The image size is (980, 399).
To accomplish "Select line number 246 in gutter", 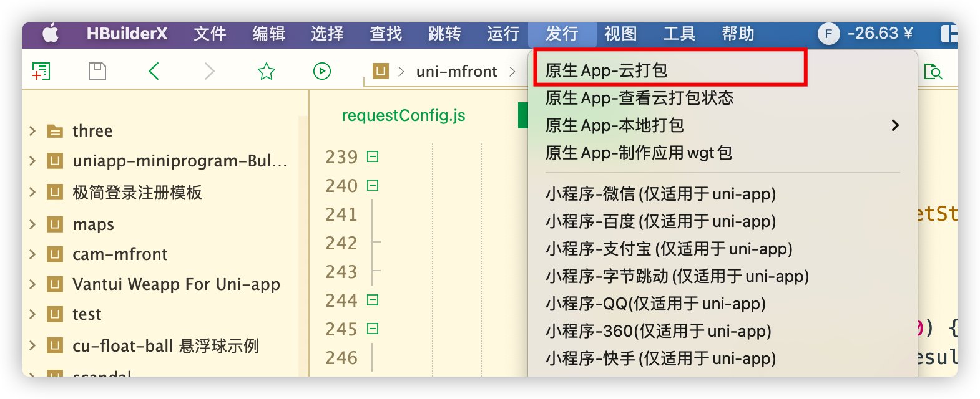I will coord(341,358).
